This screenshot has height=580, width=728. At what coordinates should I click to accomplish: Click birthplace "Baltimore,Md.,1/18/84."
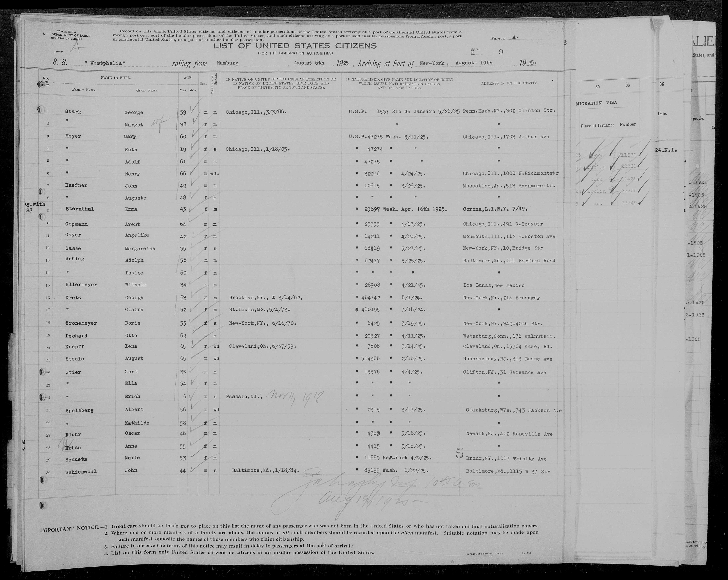pos(265,470)
